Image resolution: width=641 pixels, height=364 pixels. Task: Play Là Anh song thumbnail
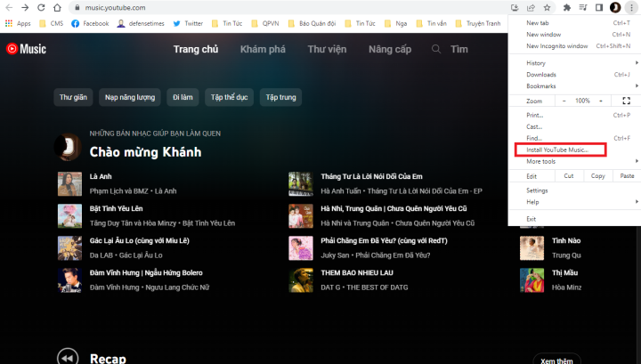70,184
